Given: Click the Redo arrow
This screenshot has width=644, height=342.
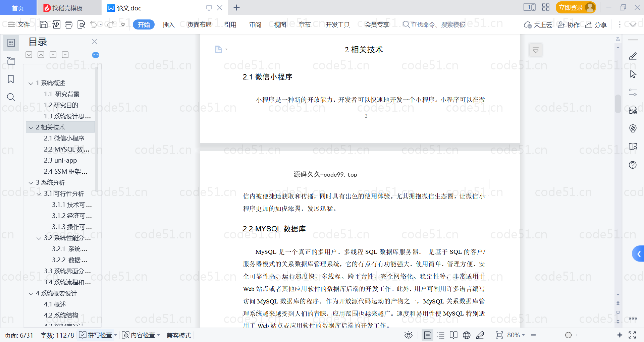Looking at the screenshot, I should 110,24.
